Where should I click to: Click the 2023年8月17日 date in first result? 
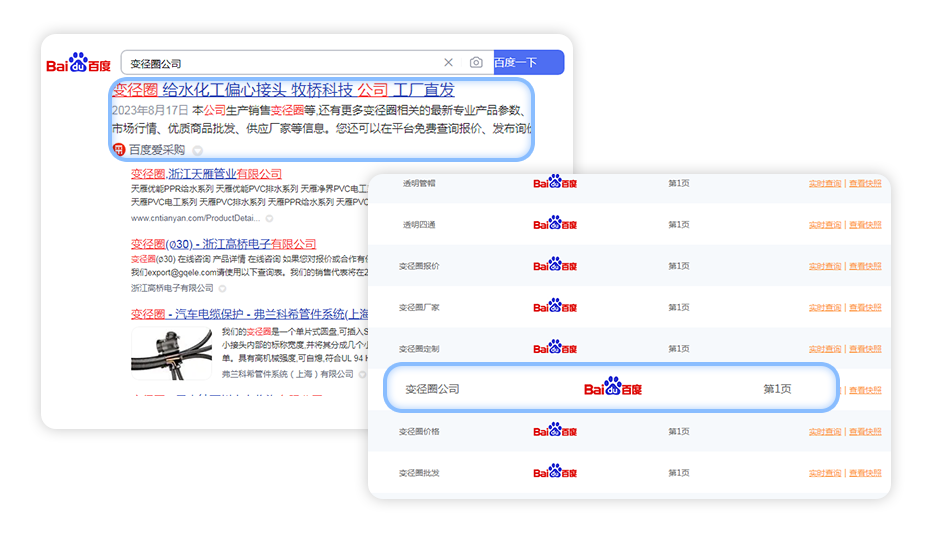(x=150, y=110)
